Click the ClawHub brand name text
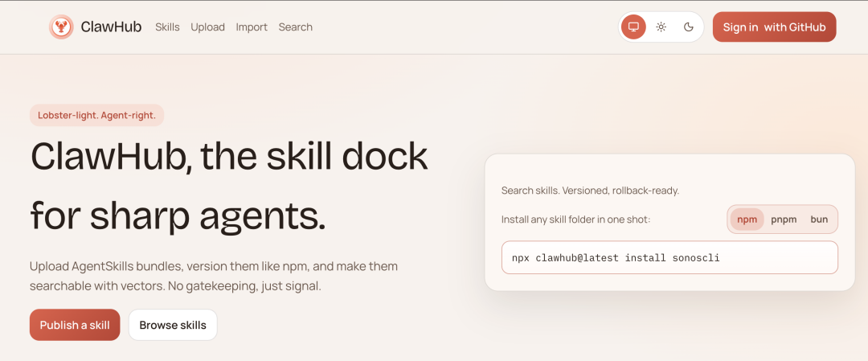Image resolution: width=868 pixels, height=361 pixels. (111, 27)
